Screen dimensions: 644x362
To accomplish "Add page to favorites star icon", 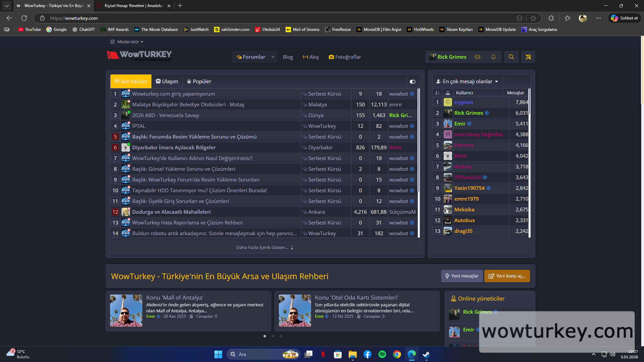I will pos(533,18).
